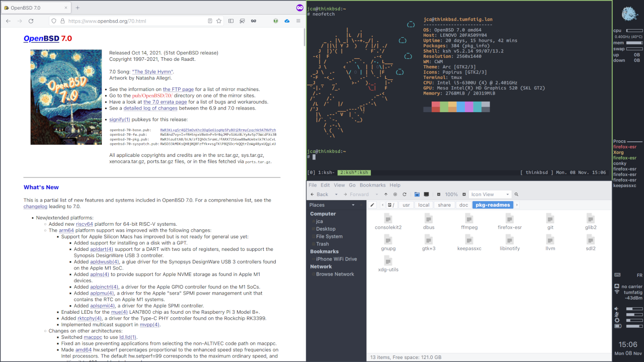Click the zoom in button beside 100%

tap(464, 195)
